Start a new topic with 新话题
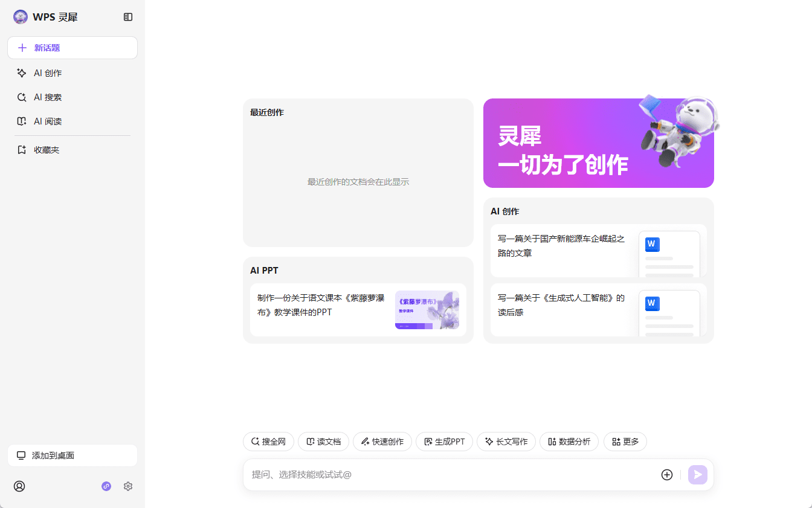This screenshot has width=812, height=508. (x=72, y=48)
